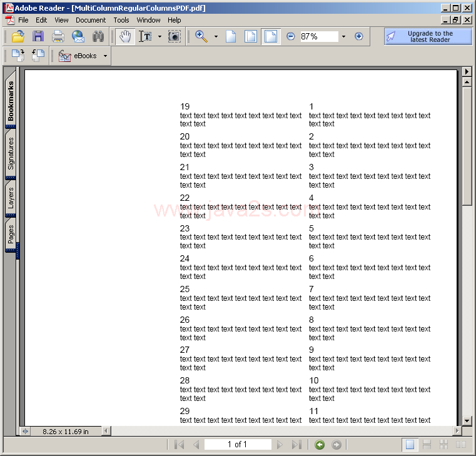Click horizontal scrollbar right arrow

(x=457, y=431)
